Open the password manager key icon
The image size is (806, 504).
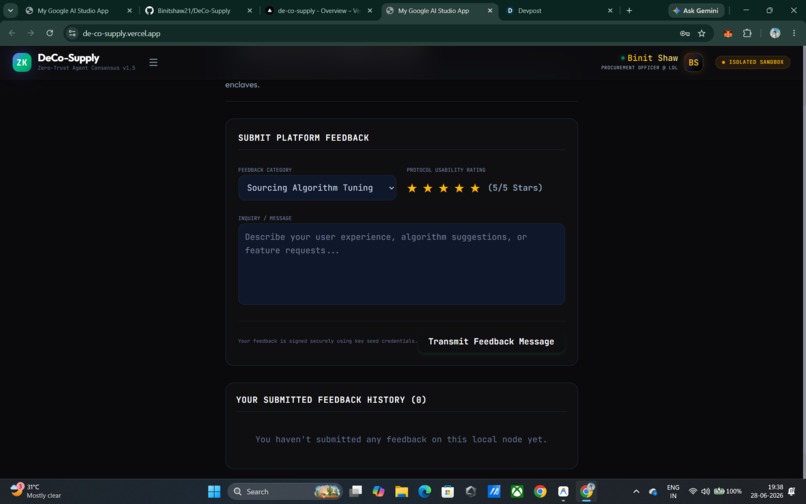click(685, 33)
